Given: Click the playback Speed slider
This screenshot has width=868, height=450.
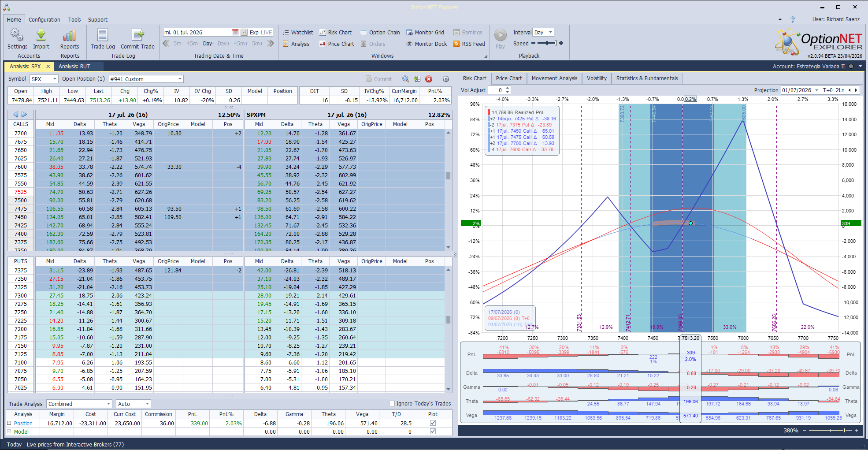Looking at the screenshot, I should coord(546,43).
